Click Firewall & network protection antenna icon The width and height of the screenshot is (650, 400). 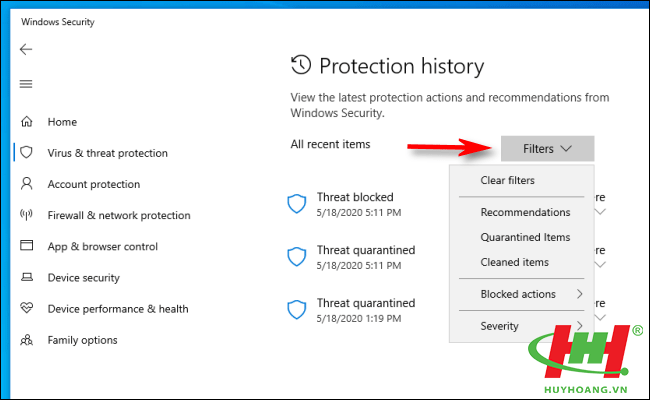[x=27, y=215]
